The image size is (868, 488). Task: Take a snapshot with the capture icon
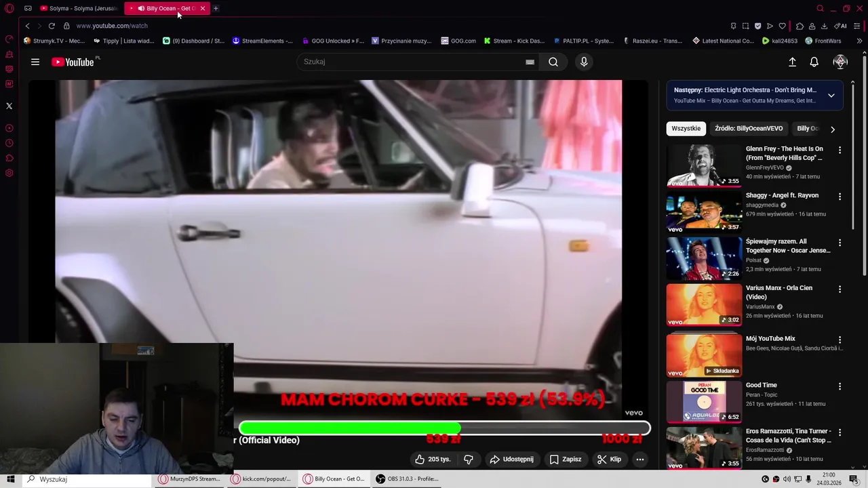[x=745, y=26]
